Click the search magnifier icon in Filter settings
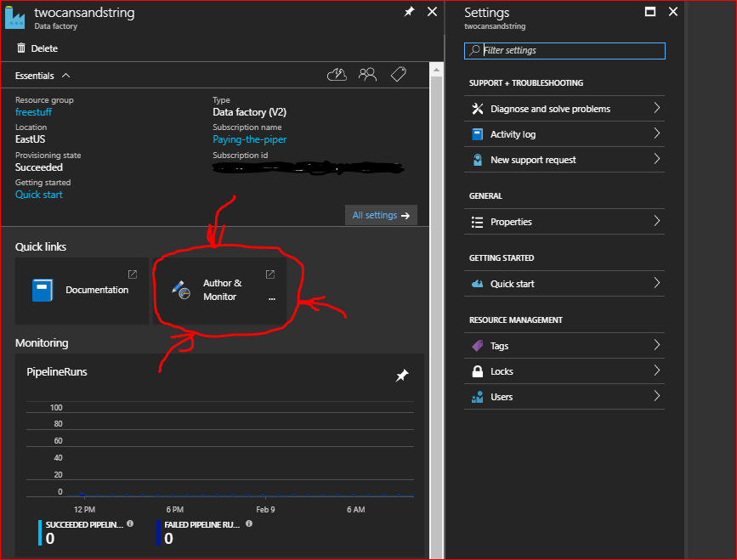This screenshot has height=560, width=737. tap(474, 50)
